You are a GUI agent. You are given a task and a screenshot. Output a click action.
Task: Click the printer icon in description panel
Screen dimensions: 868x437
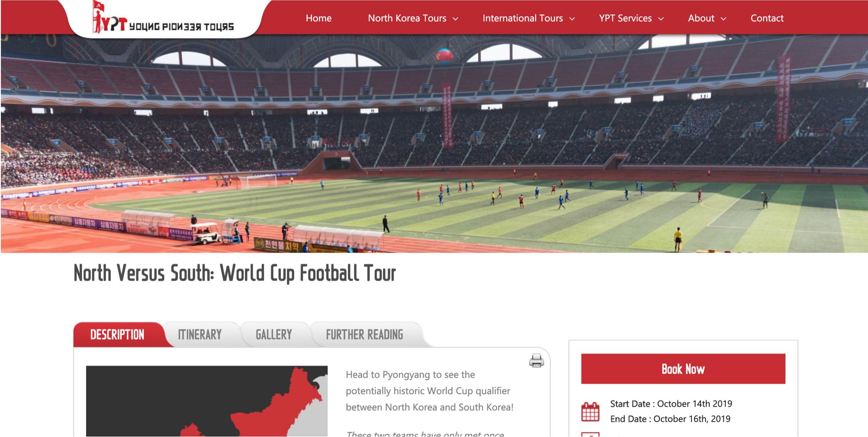click(537, 361)
